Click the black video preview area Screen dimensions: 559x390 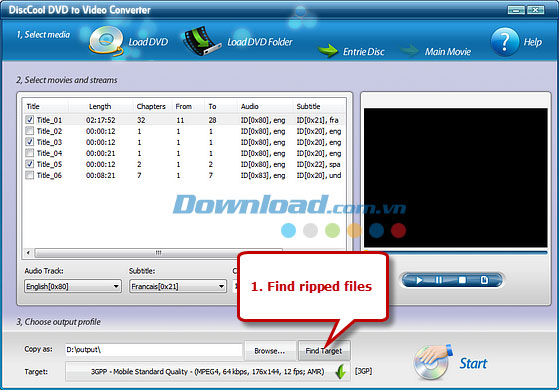click(x=456, y=178)
